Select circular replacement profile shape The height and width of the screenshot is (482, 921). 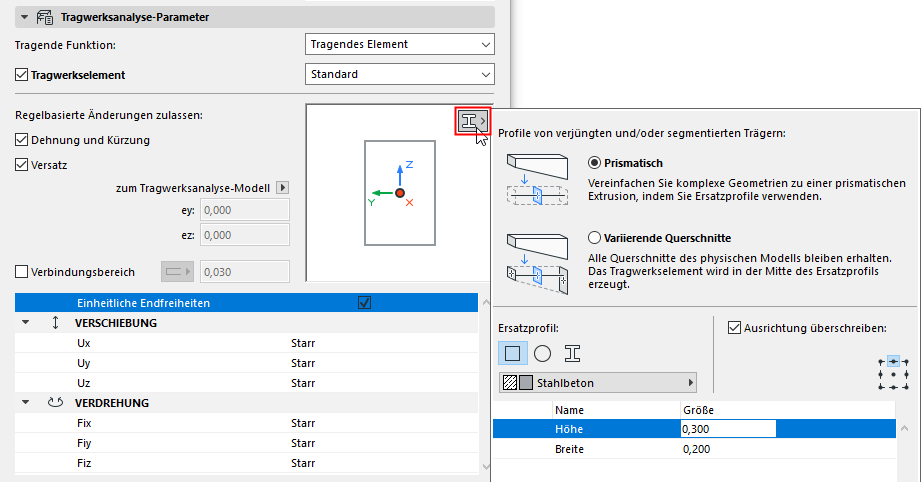click(x=542, y=353)
